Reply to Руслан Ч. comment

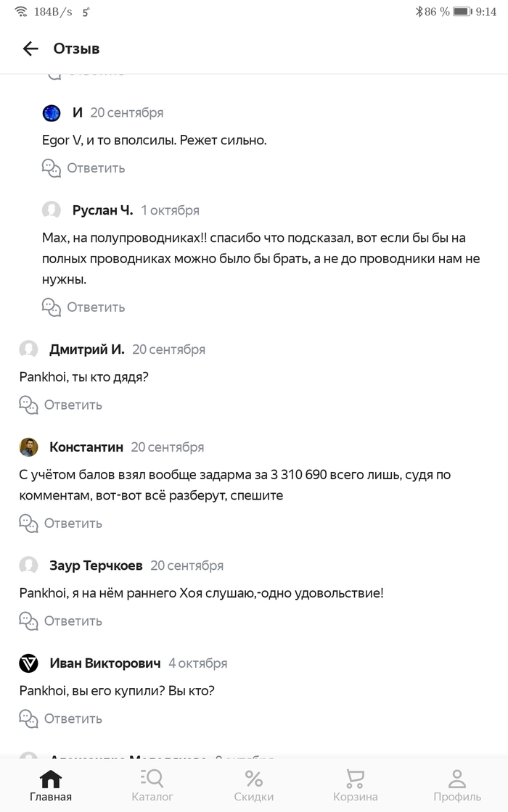point(95,307)
